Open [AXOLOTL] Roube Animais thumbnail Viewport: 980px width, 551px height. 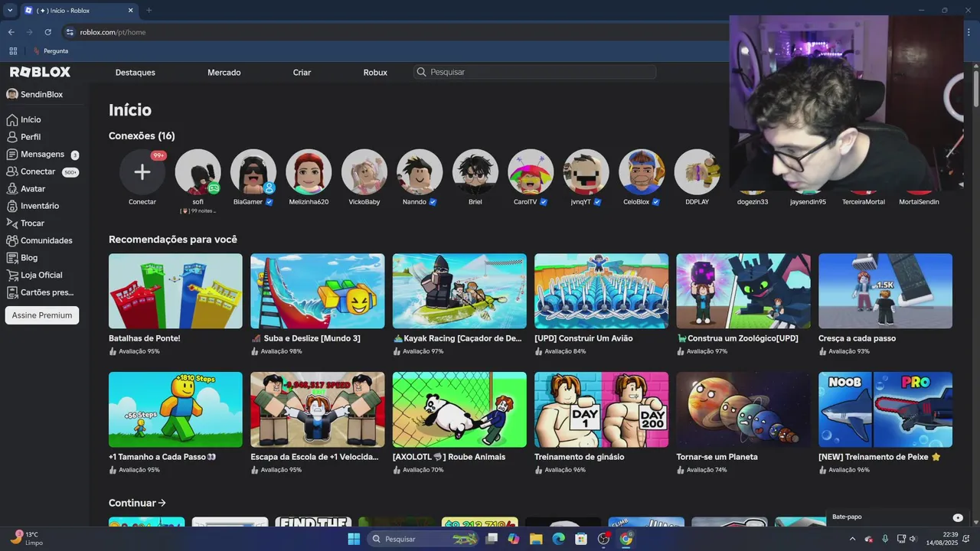[x=459, y=409]
